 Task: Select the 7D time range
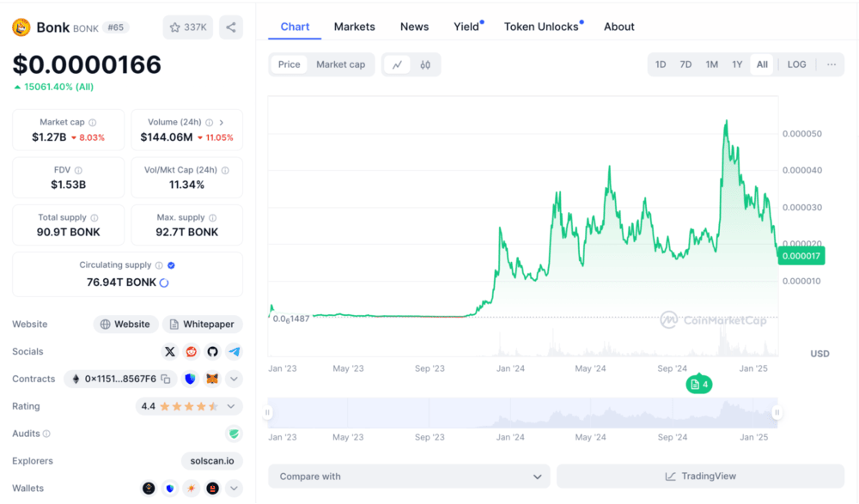(x=685, y=64)
